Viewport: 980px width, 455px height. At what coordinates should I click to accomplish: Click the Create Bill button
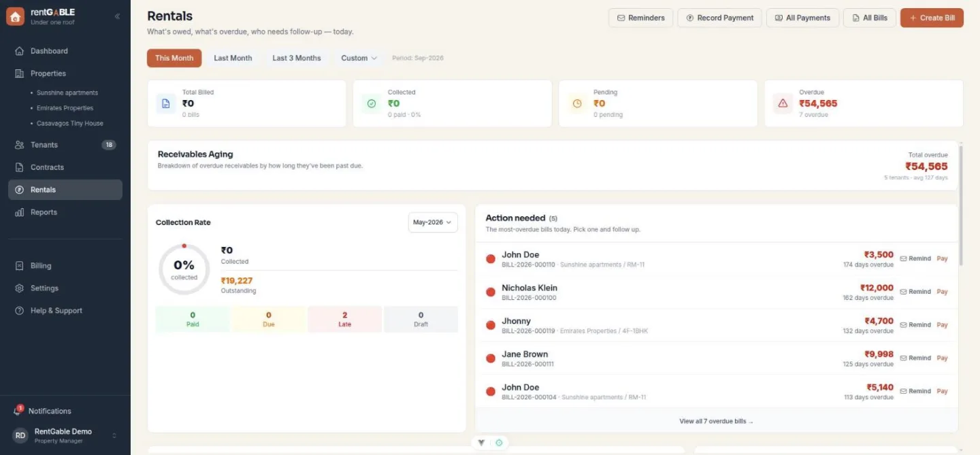[932, 18]
